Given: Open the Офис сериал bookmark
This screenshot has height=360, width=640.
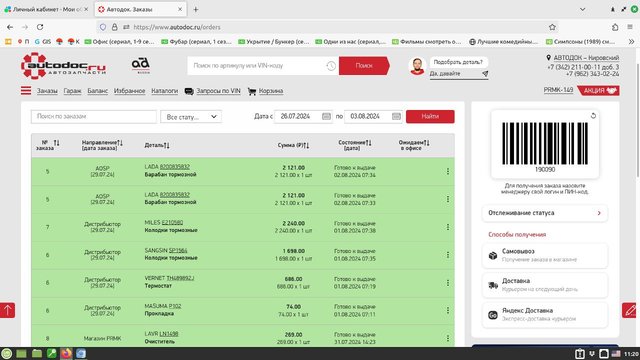Looking at the screenshot, I should [x=119, y=42].
